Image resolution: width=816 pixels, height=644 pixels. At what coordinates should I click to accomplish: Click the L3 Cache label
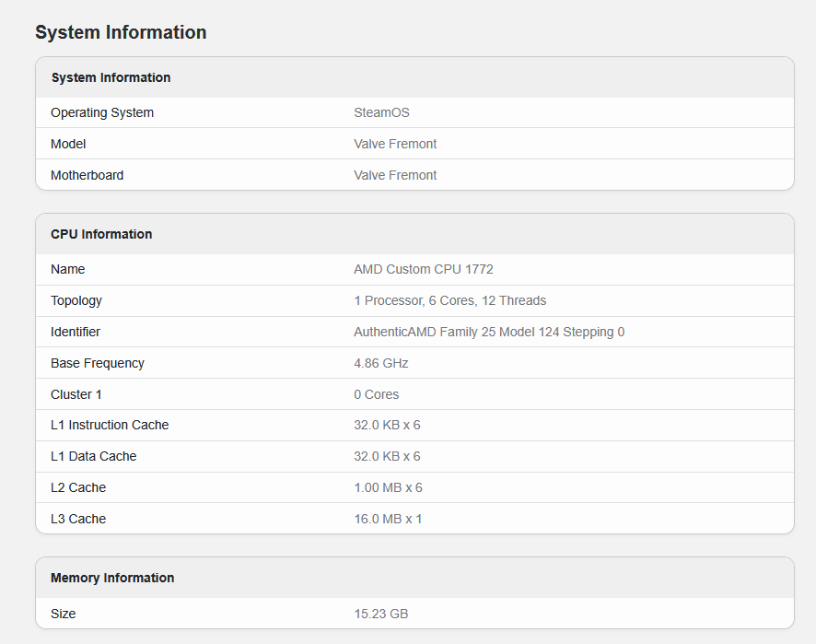78,519
